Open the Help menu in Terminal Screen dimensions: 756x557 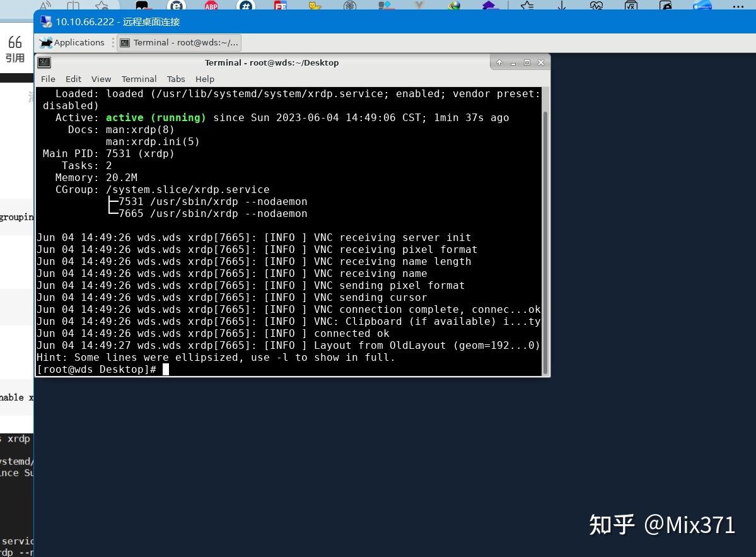(x=205, y=79)
